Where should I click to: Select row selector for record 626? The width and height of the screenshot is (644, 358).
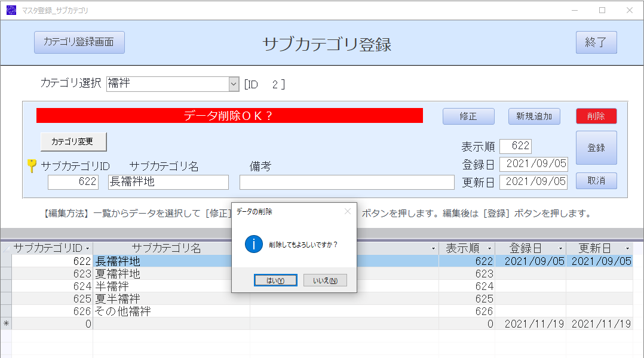pyautogui.click(x=6, y=311)
